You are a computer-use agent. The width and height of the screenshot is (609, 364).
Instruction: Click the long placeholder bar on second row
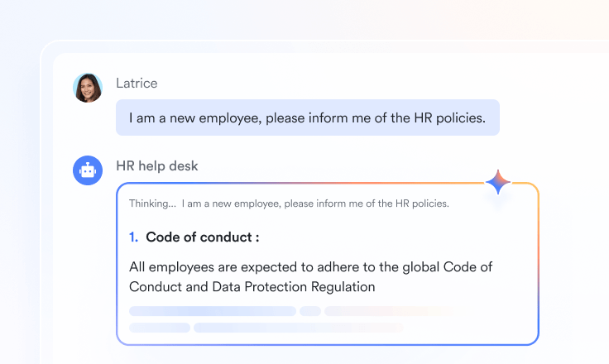click(x=298, y=328)
